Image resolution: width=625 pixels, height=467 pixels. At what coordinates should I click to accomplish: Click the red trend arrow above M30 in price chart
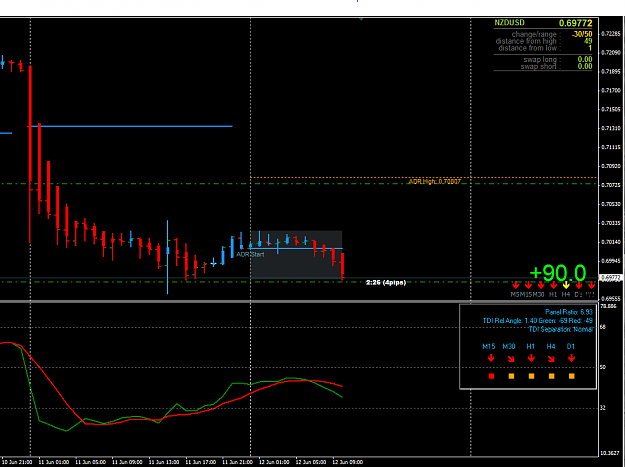pos(541,285)
